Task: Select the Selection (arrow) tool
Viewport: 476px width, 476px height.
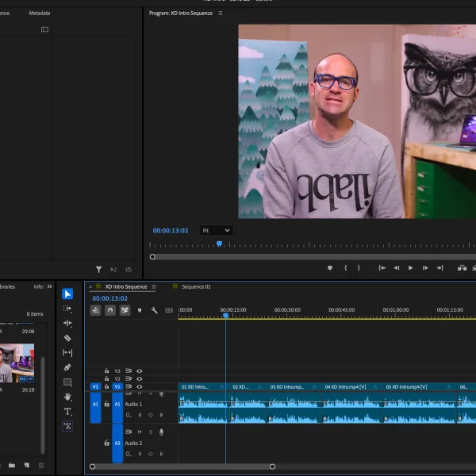Action: pos(67,294)
